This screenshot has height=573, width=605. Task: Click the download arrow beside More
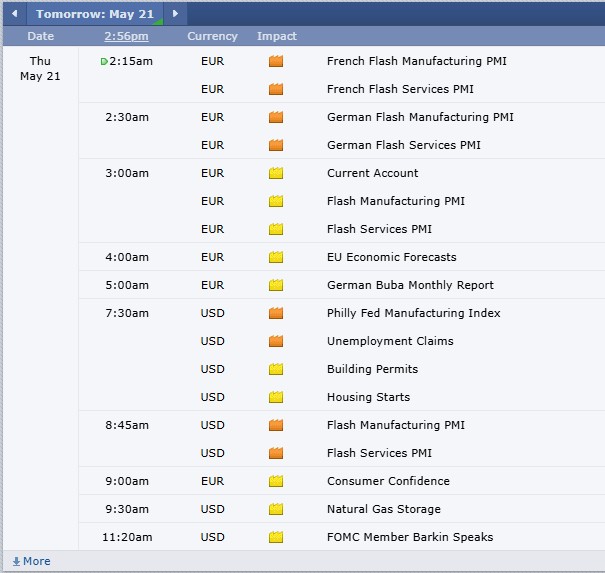pos(16,561)
